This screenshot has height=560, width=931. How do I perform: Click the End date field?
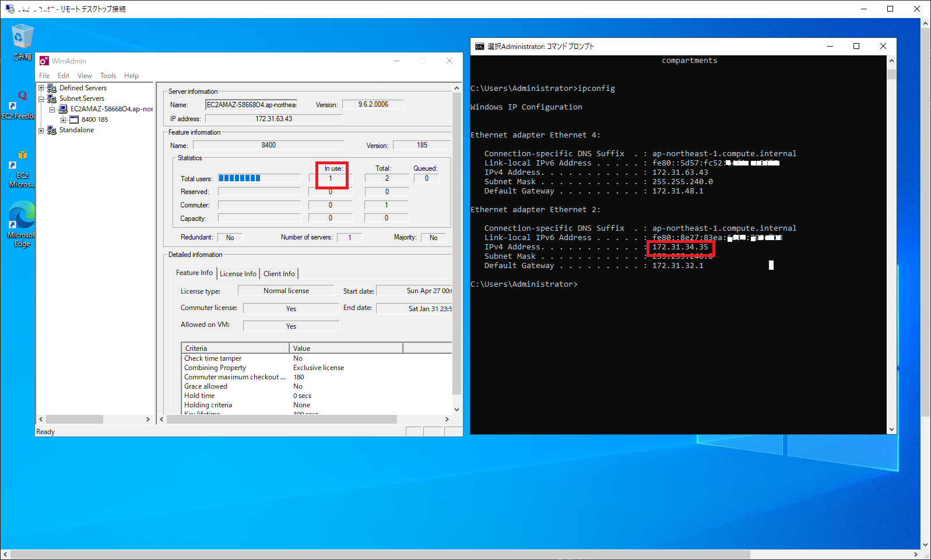pos(414,309)
